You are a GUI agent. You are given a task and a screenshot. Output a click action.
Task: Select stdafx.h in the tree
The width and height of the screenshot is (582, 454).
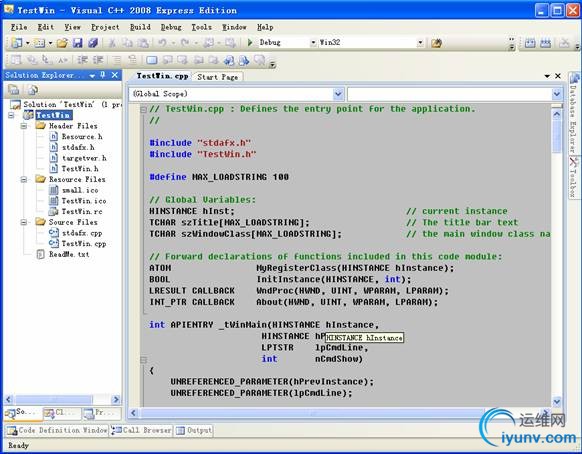78,147
